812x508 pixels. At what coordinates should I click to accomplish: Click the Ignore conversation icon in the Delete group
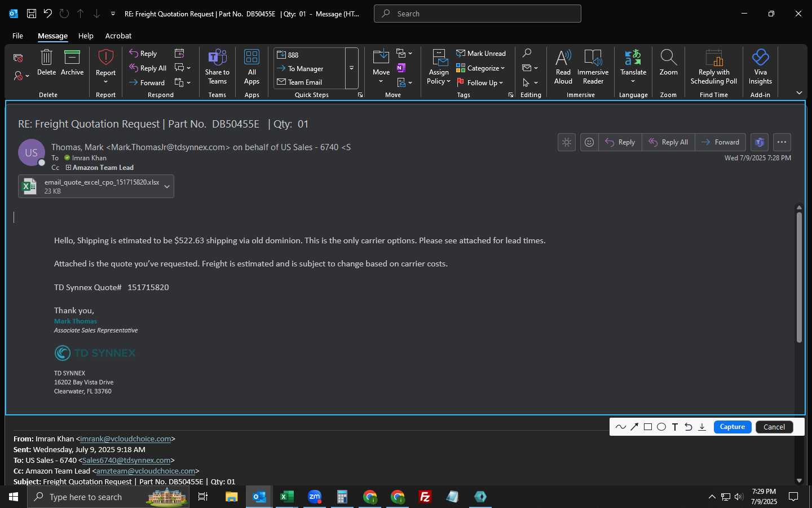18,58
